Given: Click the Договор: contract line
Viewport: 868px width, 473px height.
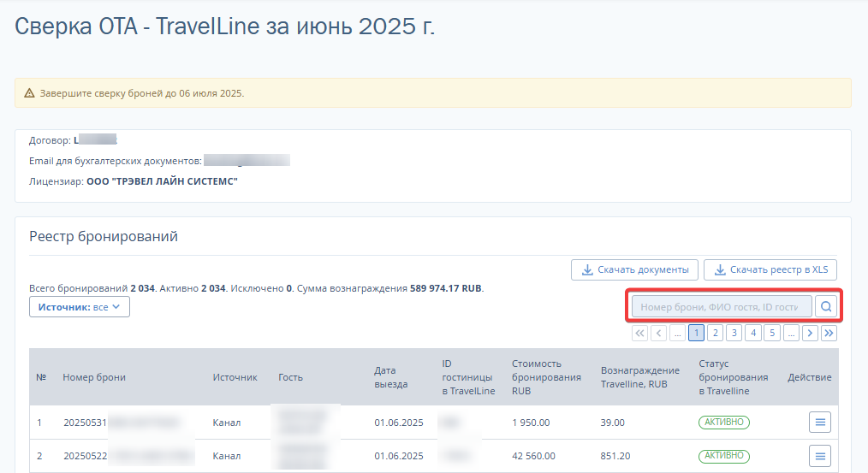Looking at the screenshot, I should tap(73, 140).
